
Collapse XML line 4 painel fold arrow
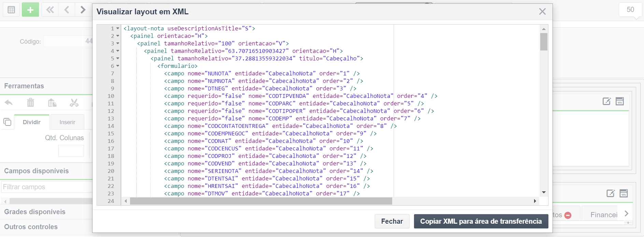click(x=118, y=51)
